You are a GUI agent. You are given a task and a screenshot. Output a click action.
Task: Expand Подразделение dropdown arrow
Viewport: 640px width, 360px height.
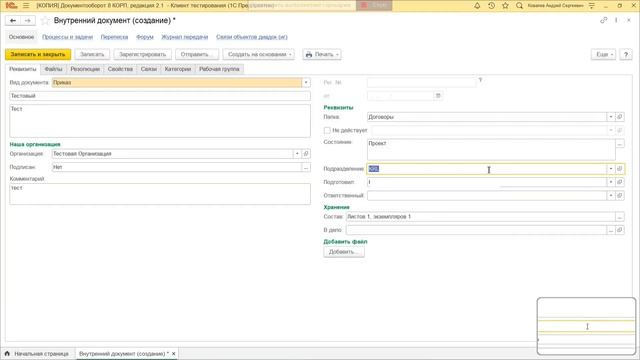click(611, 169)
